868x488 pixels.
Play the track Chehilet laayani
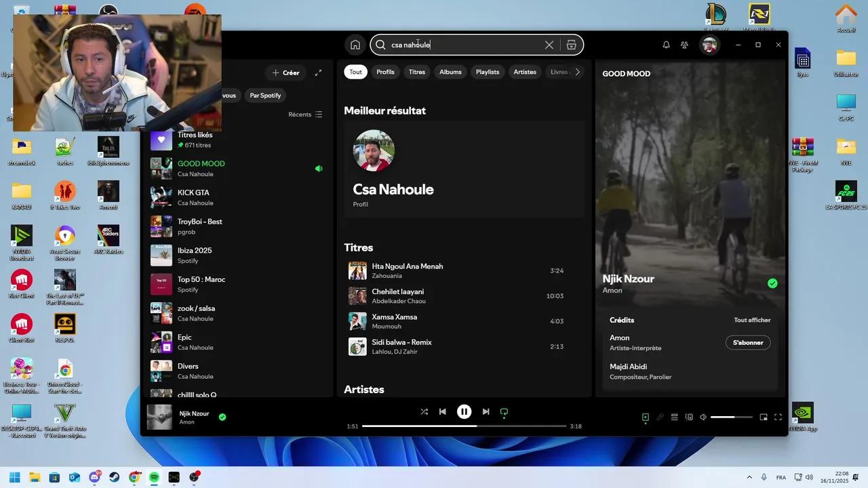[x=464, y=296]
